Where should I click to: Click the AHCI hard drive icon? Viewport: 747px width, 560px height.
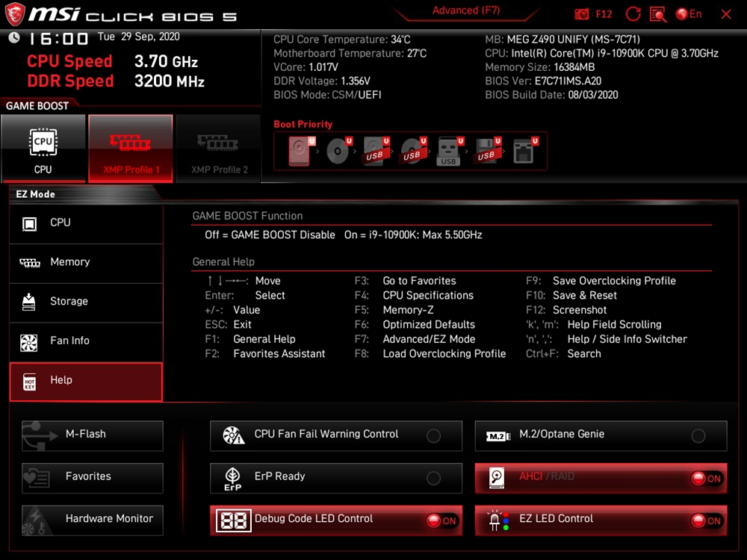pyautogui.click(x=497, y=478)
